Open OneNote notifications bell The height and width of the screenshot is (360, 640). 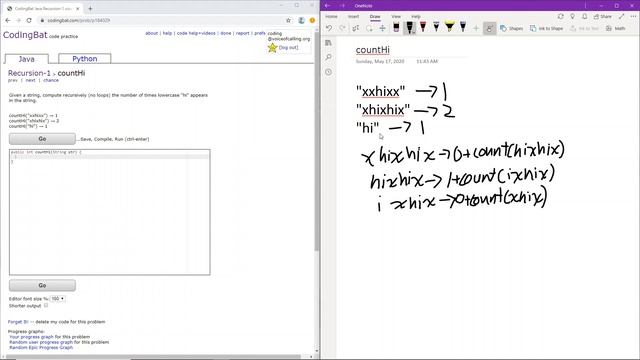[584, 16]
